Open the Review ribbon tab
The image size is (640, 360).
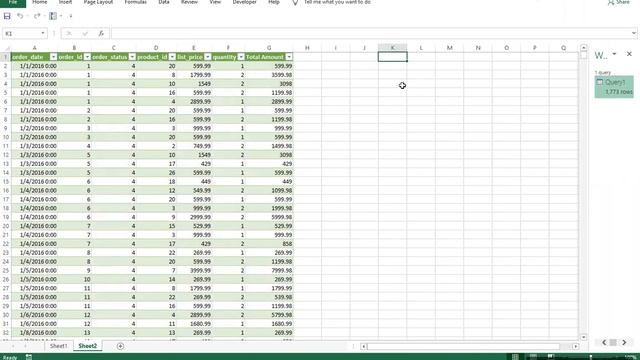click(x=189, y=2)
